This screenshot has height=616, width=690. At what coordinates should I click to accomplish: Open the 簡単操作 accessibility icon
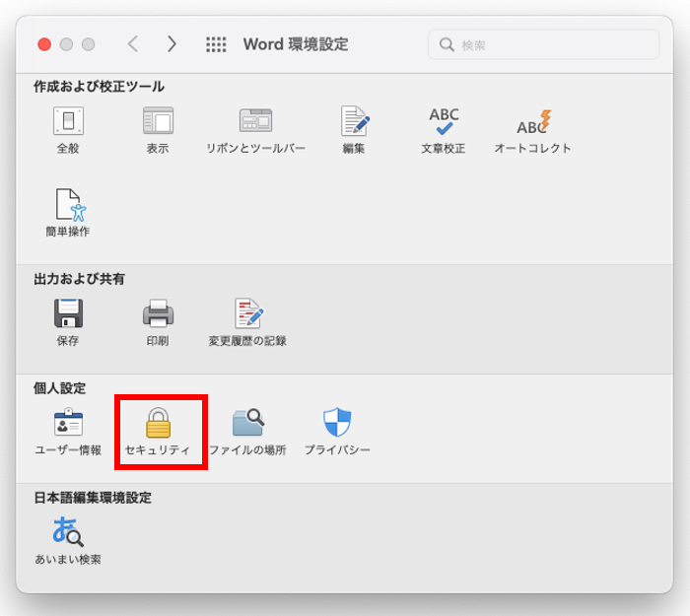point(70,205)
